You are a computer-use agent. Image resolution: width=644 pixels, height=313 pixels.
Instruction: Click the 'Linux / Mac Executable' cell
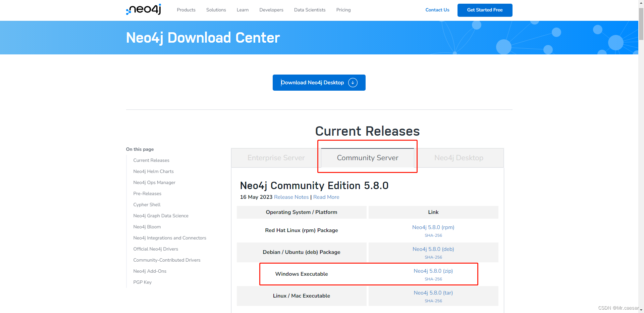click(x=302, y=296)
